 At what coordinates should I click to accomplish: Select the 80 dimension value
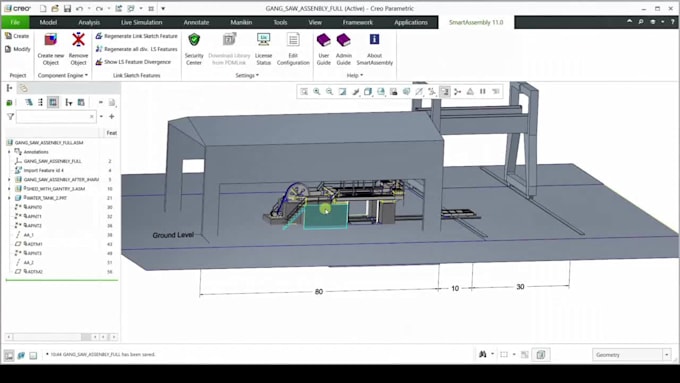(x=319, y=291)
